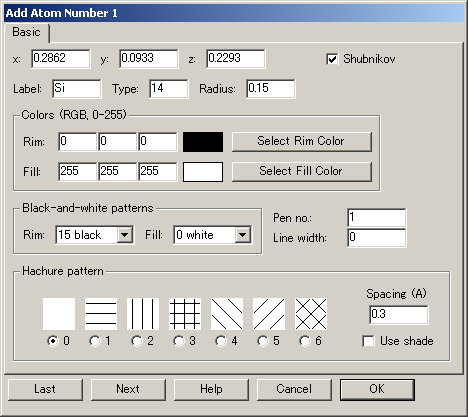Viewport: 468px width, 417px height.
Task: Confirm the dialog with OK
Action: click(x=377, y=389)
